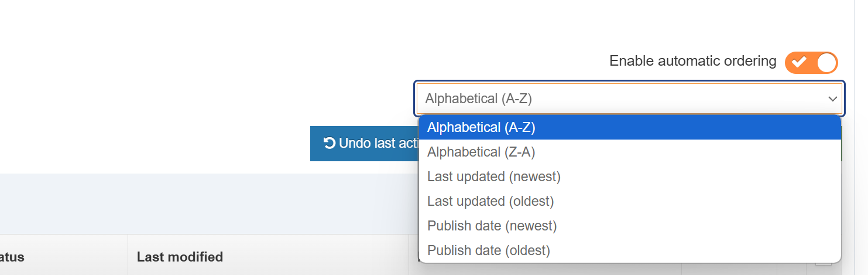Collapse the dropdown using its chevron arrow
The height and width of the screenshot is (275, 868).
point(832,99)
